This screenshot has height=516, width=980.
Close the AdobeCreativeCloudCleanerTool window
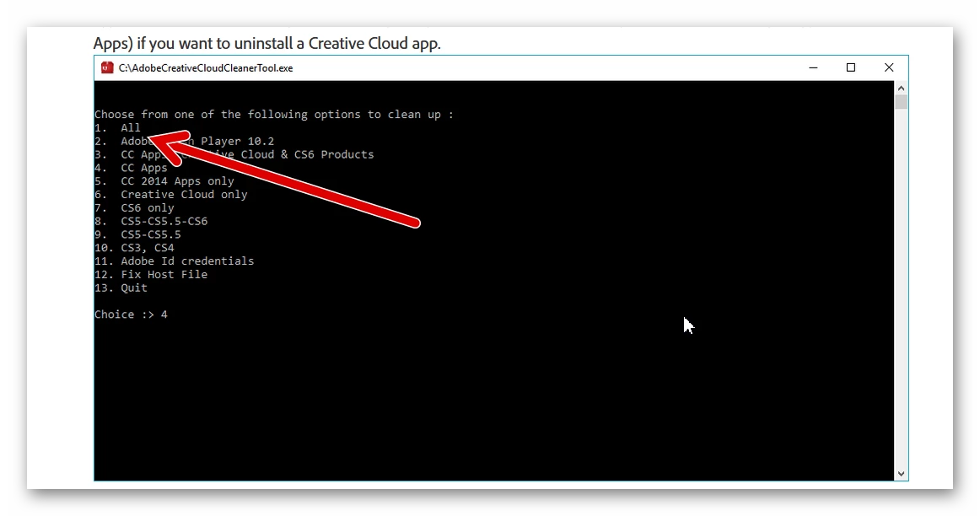[889, 67]
